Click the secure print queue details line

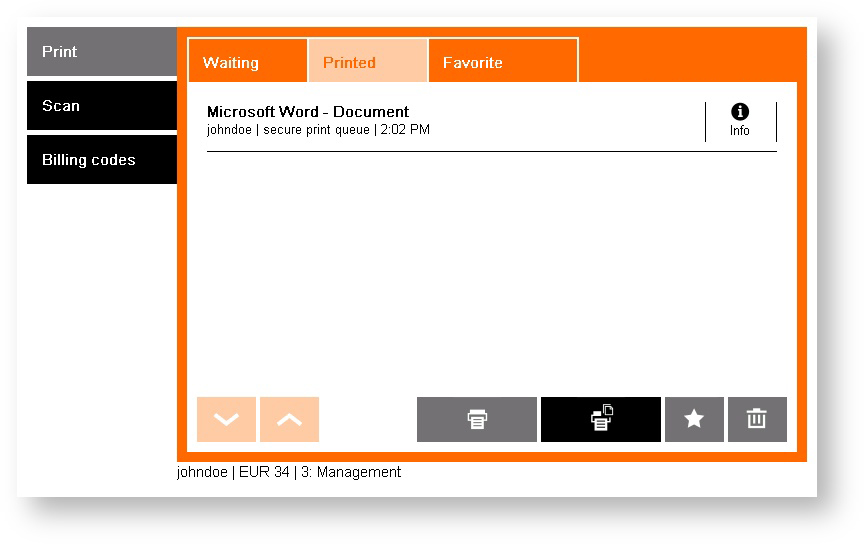(318, 130)
